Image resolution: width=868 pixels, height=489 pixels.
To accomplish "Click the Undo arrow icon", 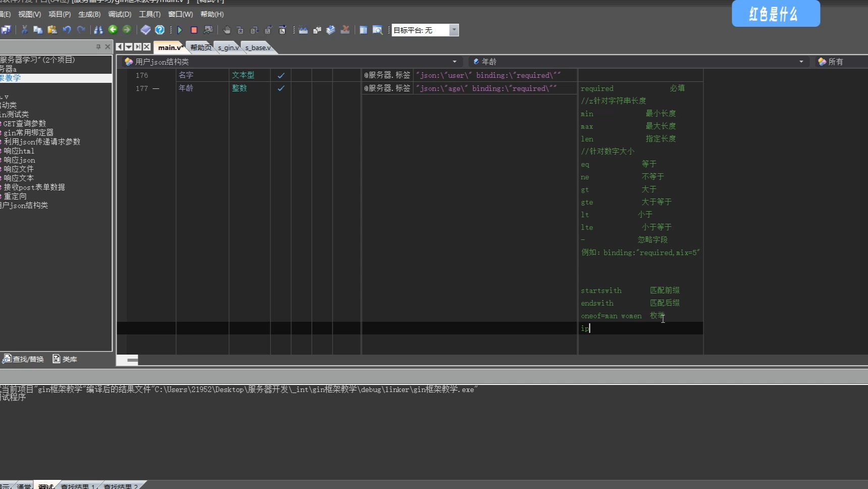I will 67,30.
